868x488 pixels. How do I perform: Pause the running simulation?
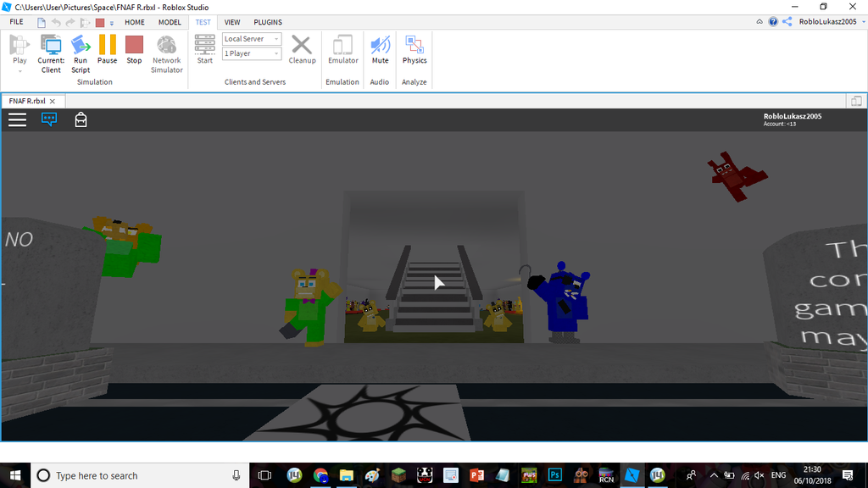(x=107, y=49)
